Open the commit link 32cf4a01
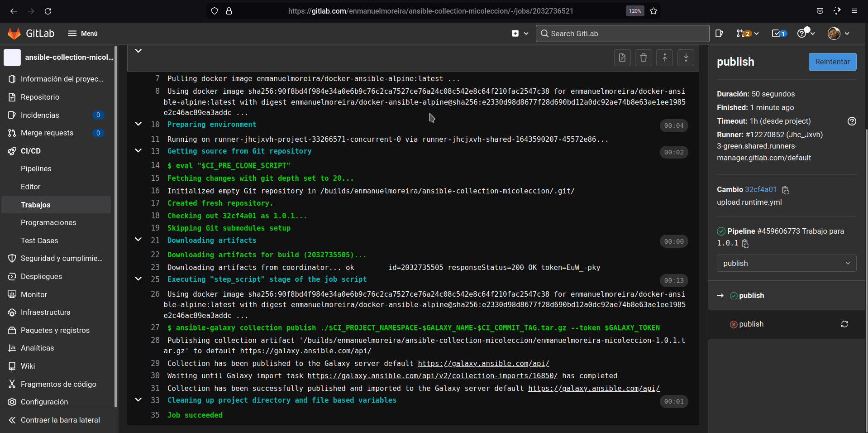Image resolution: width=868 pixels, height=433 pixels. [760, 189]
